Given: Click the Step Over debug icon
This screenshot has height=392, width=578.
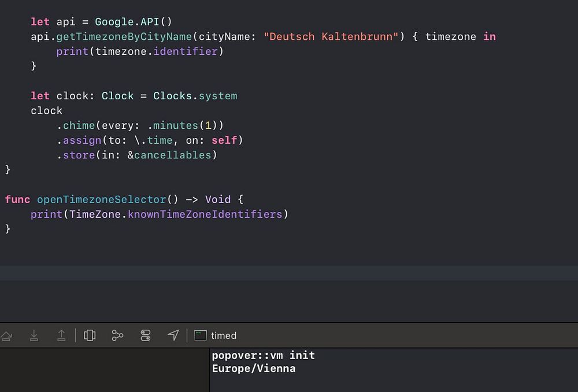Looking at the screenshot, I should (6, 335).
